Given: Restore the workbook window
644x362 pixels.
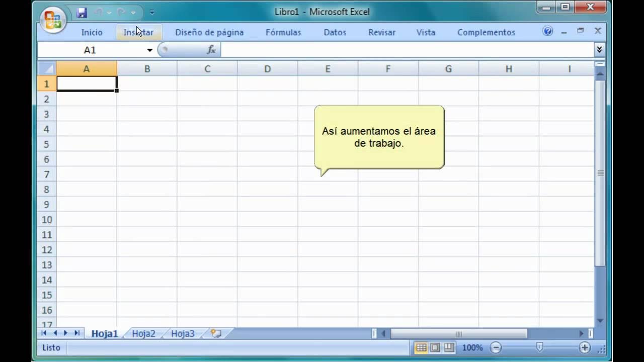Looking at the screenshot, I should coord(581,31).
